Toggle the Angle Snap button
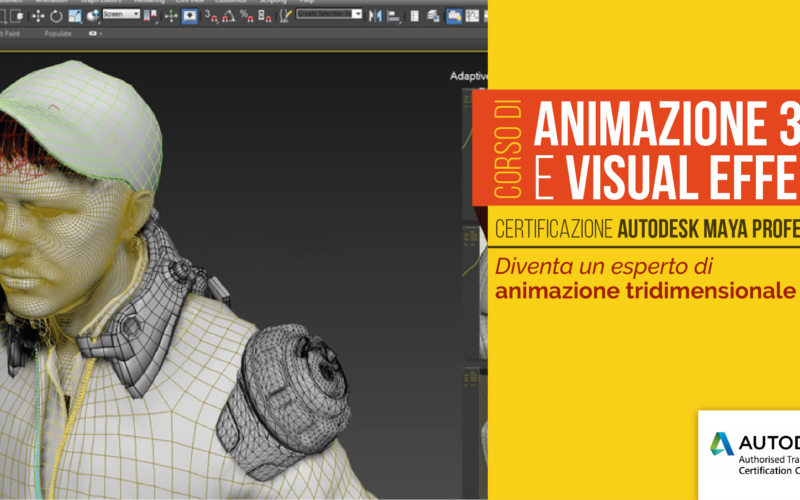The height and width of the screenshot is (500, 800). 229,16
